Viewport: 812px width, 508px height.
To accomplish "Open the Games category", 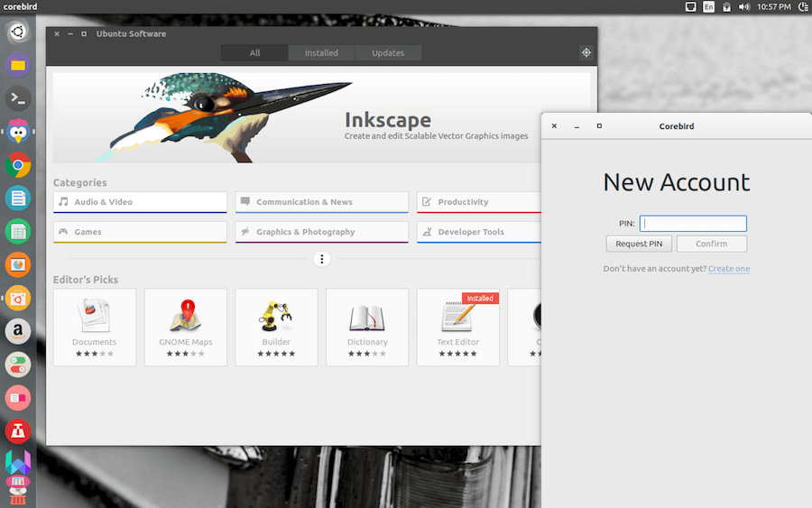I will point(140,232).
